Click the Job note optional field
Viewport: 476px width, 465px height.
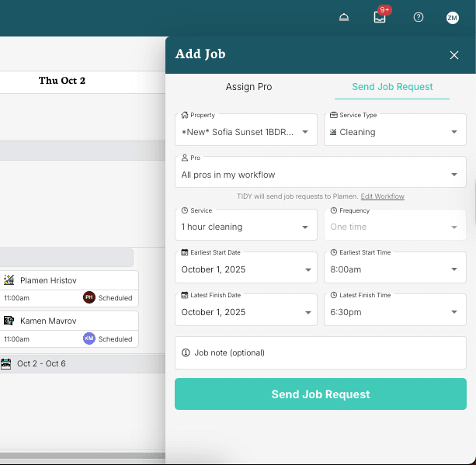pos(320,352)
